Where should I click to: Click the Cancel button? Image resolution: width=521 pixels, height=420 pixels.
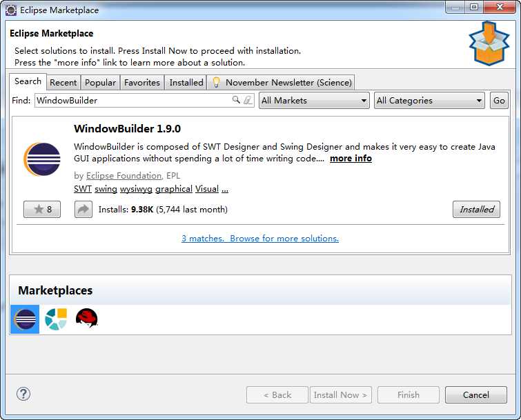(x=476, y=394)
